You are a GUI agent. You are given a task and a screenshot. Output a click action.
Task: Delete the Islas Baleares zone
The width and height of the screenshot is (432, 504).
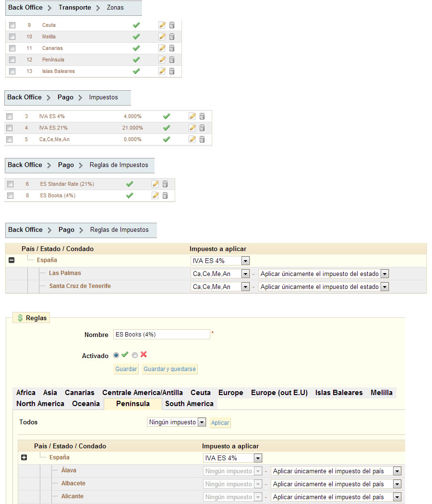(x=172, y=72)
